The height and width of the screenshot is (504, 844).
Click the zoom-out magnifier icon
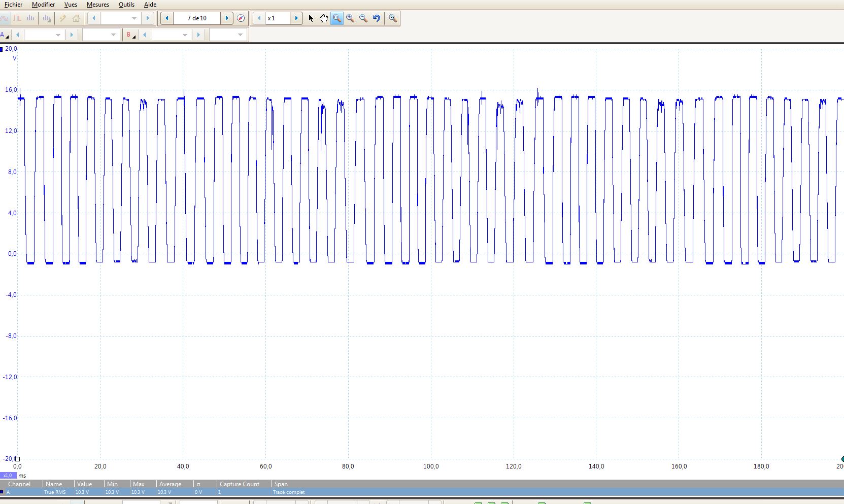363,18
